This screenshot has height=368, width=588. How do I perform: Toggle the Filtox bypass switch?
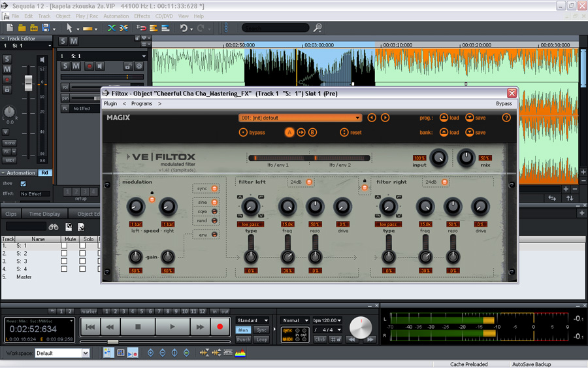click(243, 133)
